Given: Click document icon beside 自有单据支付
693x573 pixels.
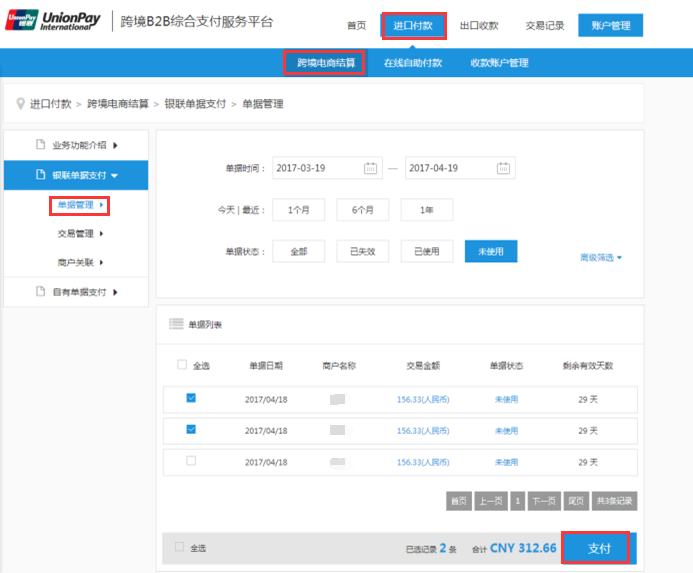Looking at the screenshot, I should [x=41, y=292].
